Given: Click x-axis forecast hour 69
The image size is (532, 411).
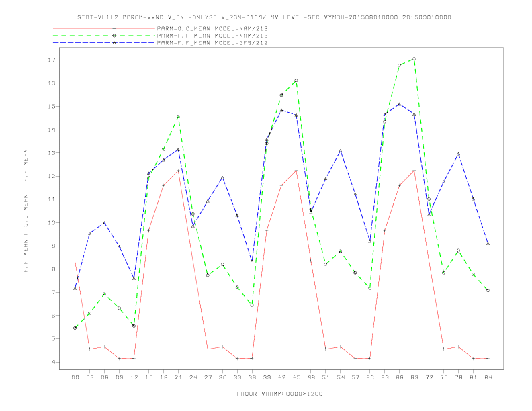Looking at the screenshot, I should pyautogui.click(x=414, y=377).
